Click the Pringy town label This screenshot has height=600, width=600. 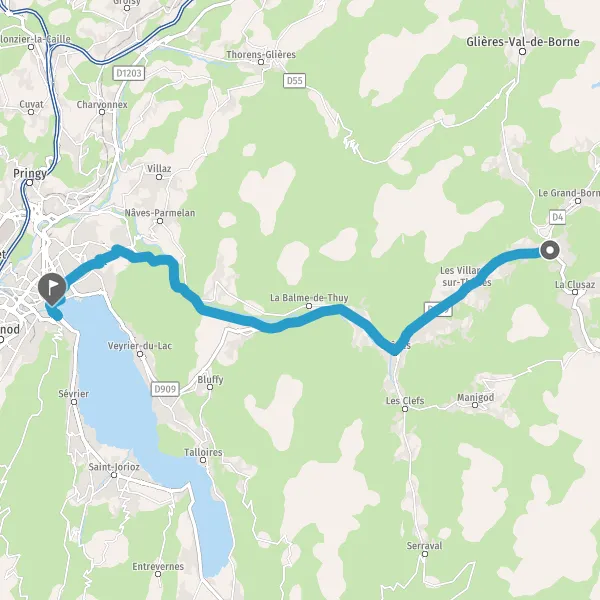30,174
